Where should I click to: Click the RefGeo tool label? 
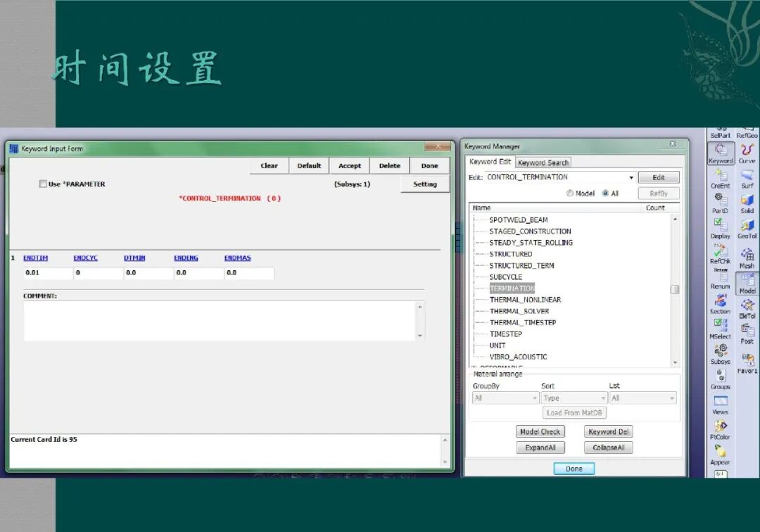747,136
